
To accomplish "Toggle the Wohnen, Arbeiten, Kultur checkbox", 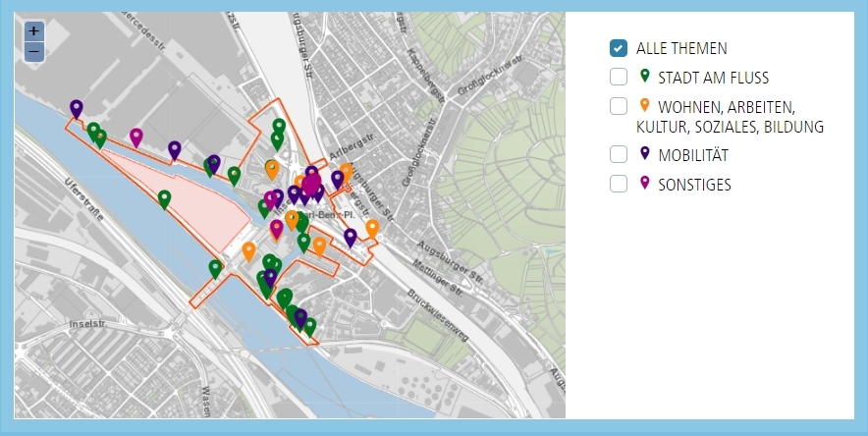I will pyautogui.click(x=619, y=106).
